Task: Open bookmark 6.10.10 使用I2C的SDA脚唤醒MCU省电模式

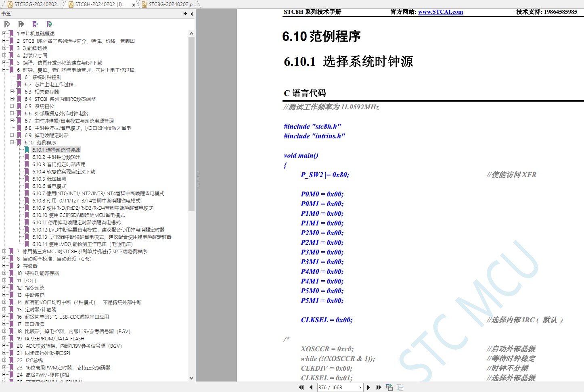Action: [78, 215]
